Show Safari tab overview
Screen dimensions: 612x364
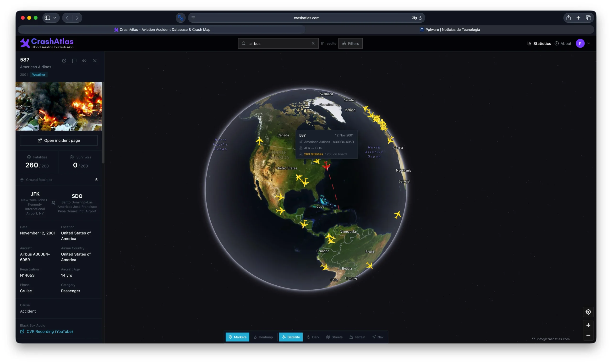pos(588,18)
